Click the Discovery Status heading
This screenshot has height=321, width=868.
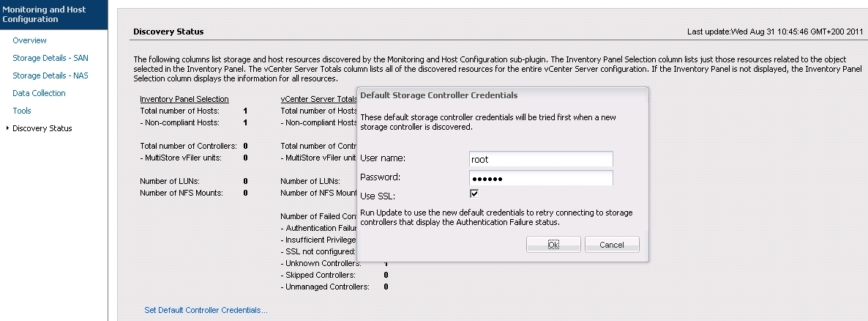(x=168, y=32)
